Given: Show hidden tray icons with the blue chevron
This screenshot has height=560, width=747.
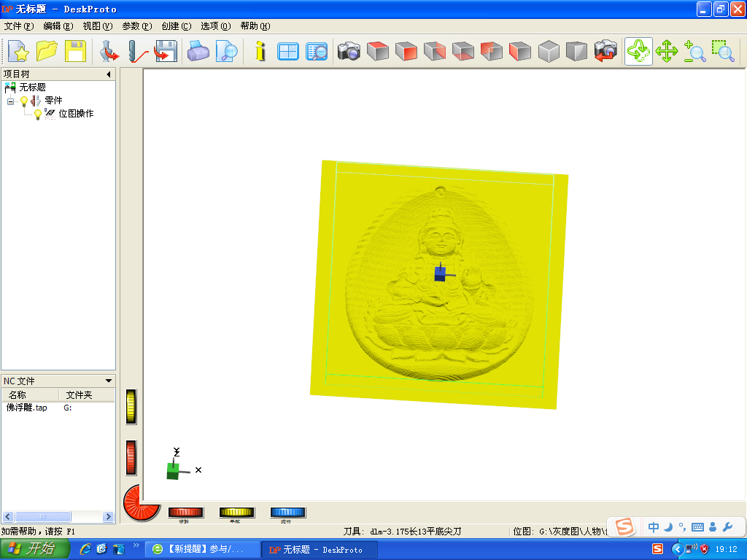Looking at the screenshot, I should (x=678, y=550).
